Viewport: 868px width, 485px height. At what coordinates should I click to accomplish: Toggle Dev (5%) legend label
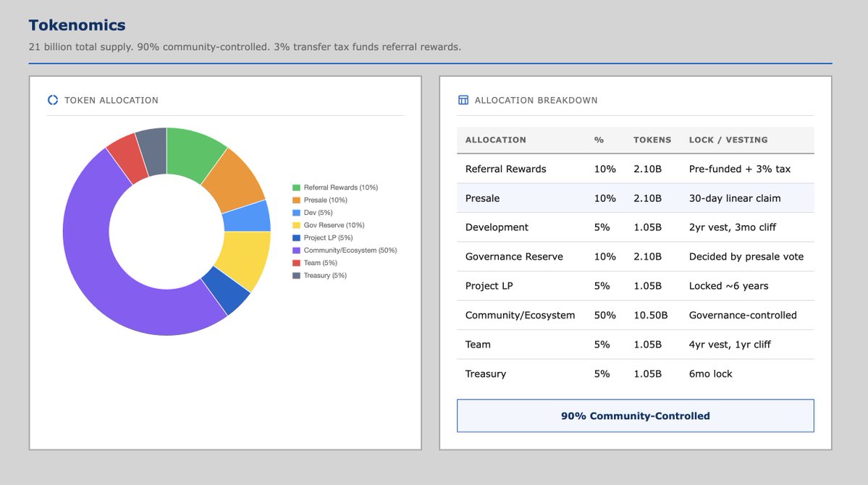pos(319,213)
